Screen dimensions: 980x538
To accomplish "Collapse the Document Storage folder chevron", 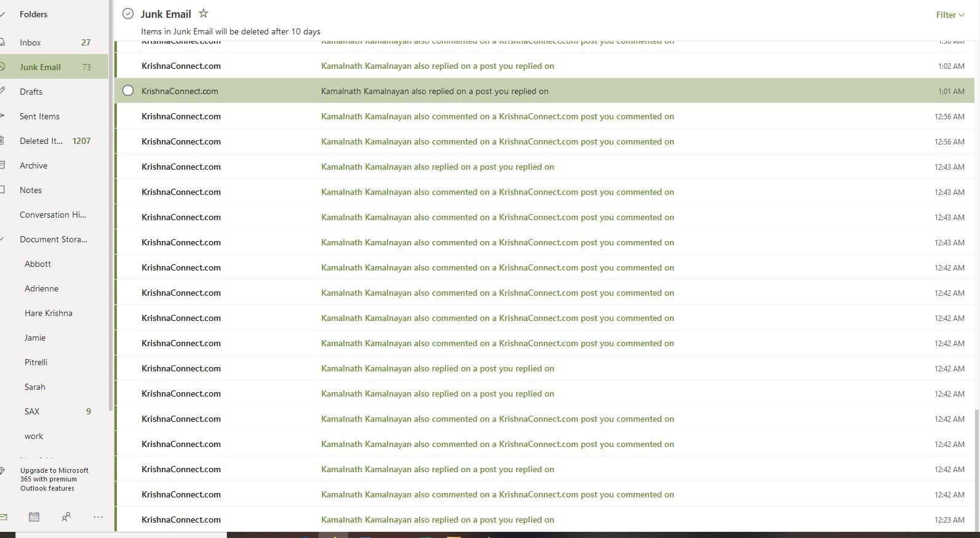I will click(2, 239).
